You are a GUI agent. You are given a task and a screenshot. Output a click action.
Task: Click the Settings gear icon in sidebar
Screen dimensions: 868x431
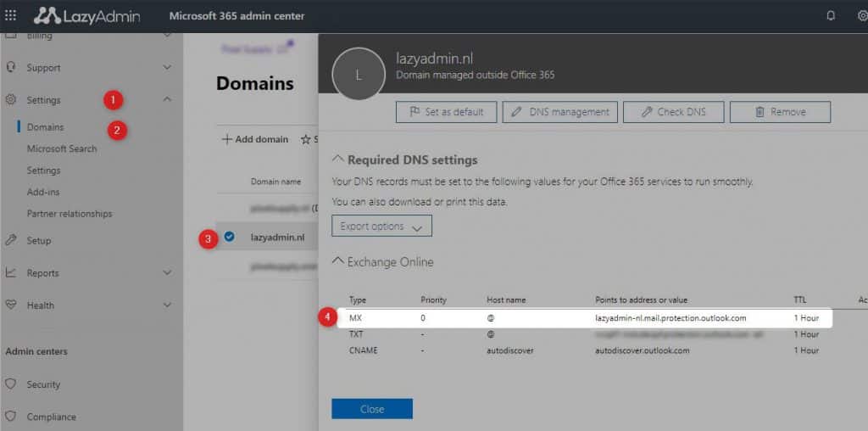coord(10,100)
